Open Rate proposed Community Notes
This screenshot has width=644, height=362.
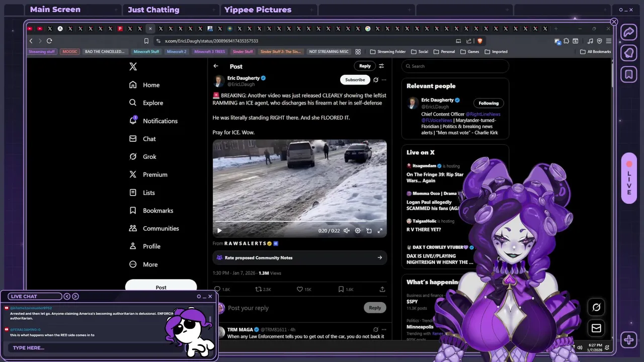click(299, 257)
